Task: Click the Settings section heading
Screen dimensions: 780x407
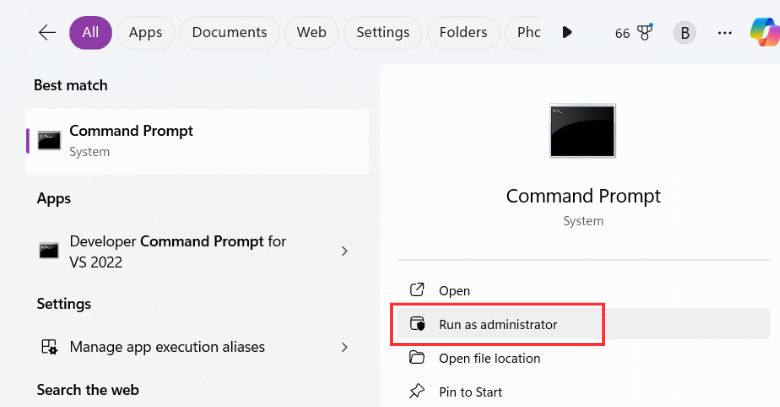Action: [64, 304]
